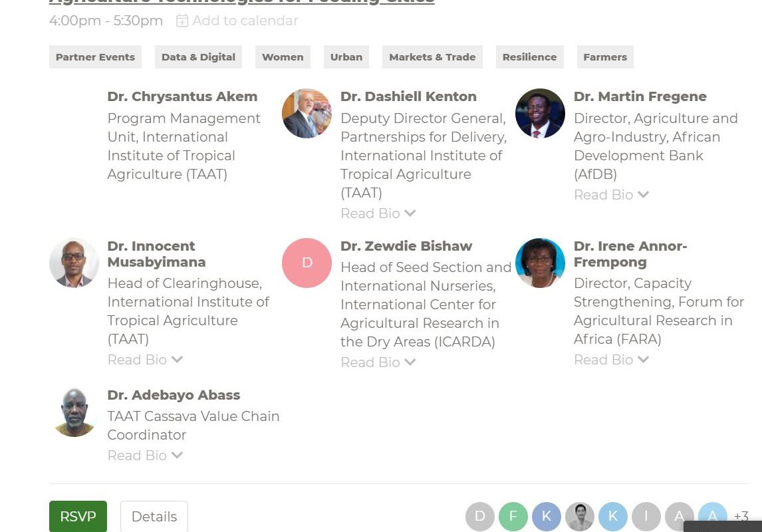
Task: Click the pink D avatar for Zewdie Bishaw
Action: (307, 263)
